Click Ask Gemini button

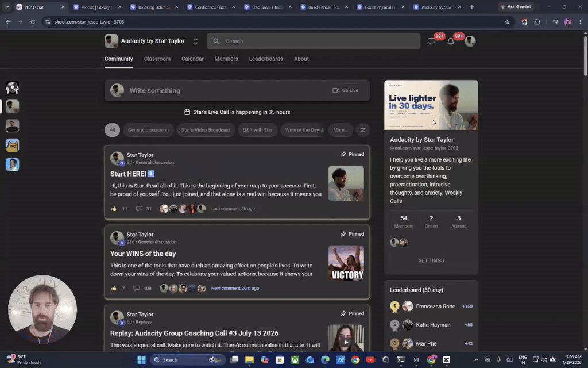click(516, 7)
